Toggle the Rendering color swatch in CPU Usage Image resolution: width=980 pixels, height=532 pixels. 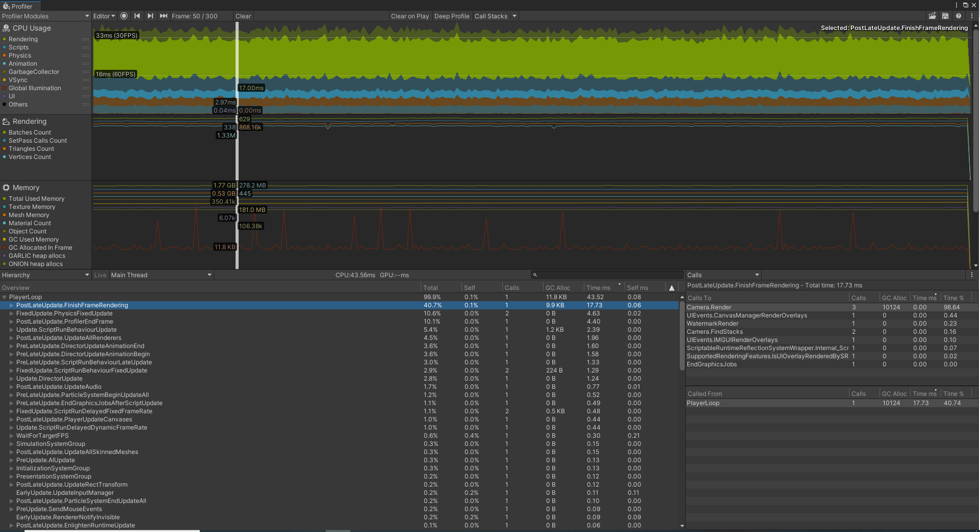pos(5,39)
